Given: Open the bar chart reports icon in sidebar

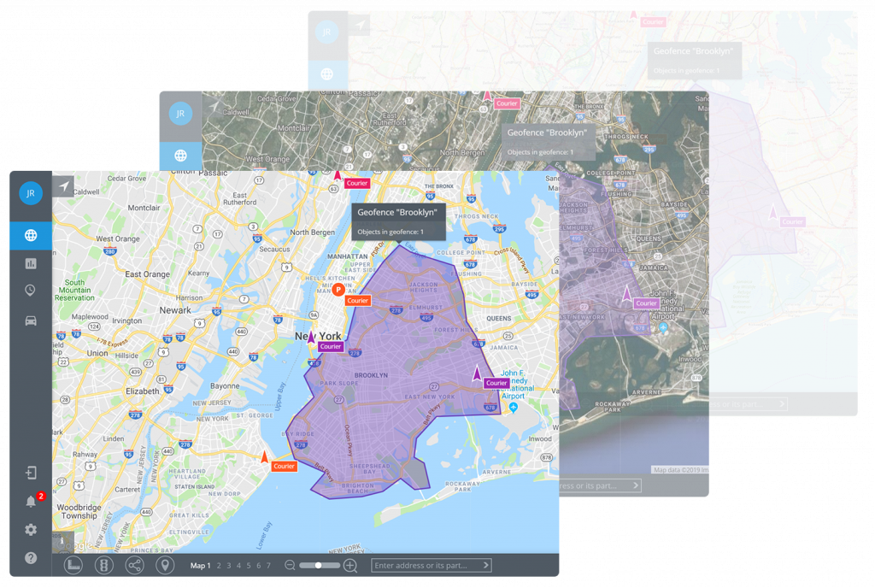Looking at the screenshot, I should pos(31,263).
